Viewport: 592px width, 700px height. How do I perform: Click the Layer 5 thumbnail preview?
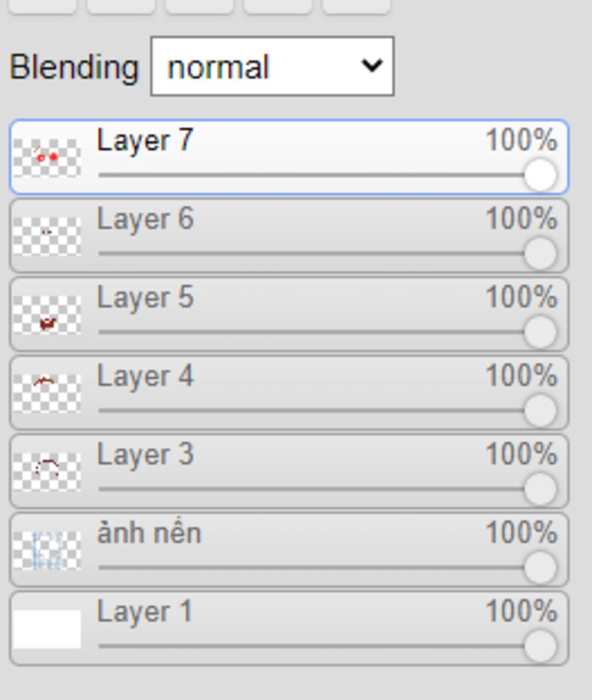click(x=47, y=315)
